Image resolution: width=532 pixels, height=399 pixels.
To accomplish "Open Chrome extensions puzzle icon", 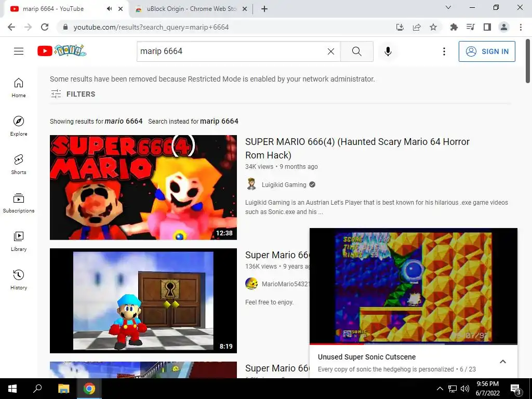I will [x=454, y=27].
